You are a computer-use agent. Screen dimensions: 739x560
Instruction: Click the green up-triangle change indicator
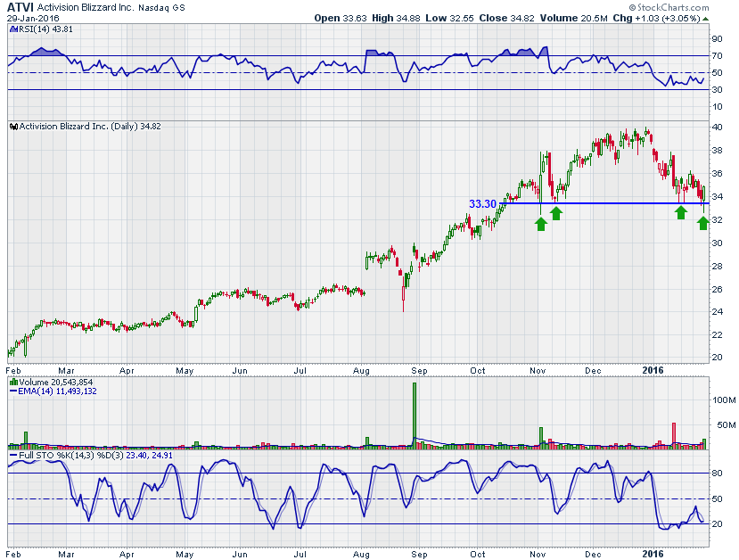coord(705,19)
